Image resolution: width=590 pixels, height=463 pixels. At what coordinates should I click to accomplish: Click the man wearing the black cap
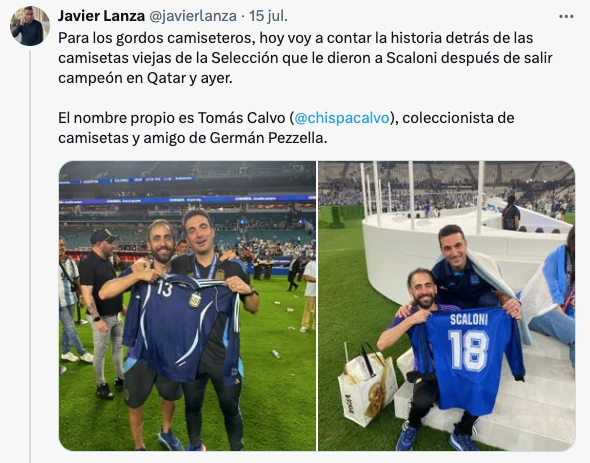coord(101,312)
